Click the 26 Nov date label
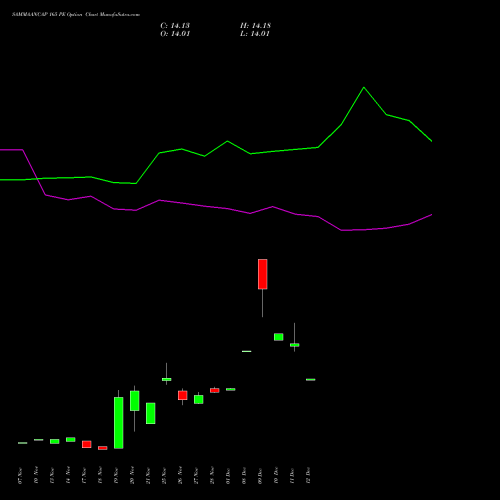The image size is (500, 500). [180, 476]
